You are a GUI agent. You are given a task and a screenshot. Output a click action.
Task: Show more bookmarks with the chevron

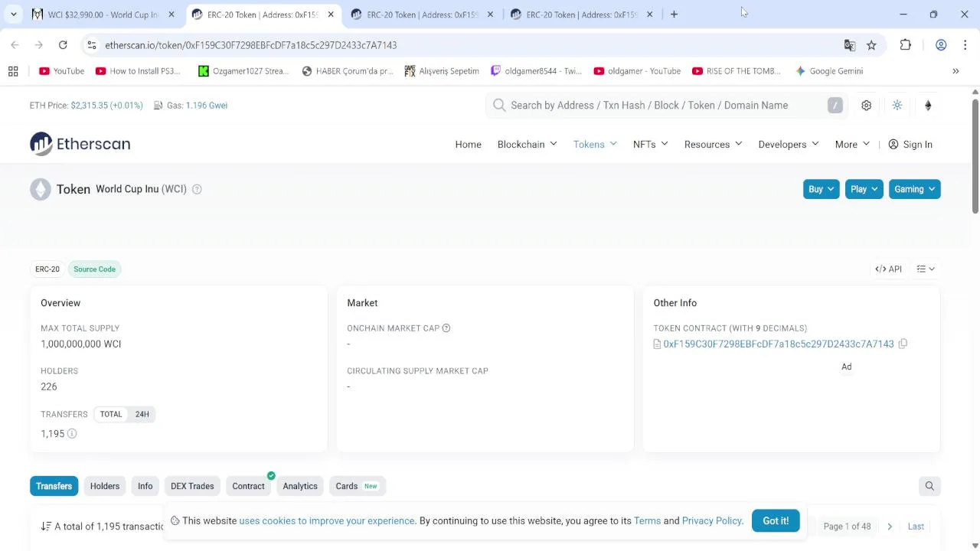955,71
